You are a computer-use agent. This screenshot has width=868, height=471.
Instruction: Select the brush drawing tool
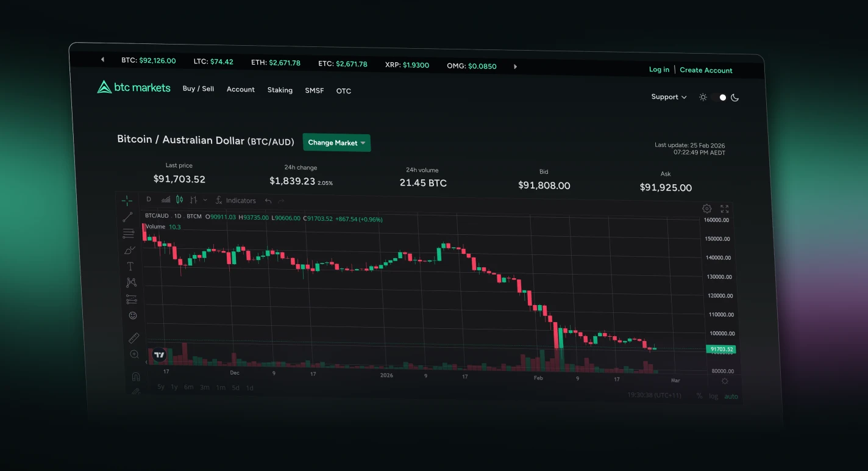pos(129,250)
